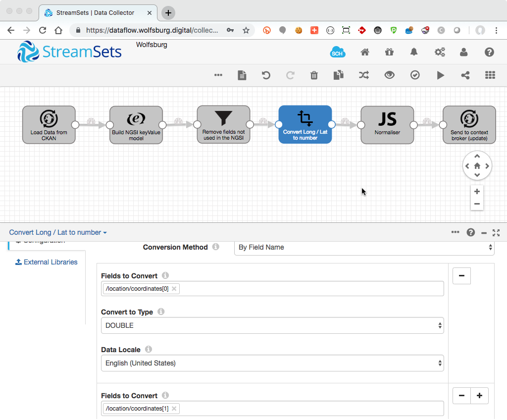Click the Validate pipeline checkmark icon
507x420 pixels.
point(415,75)
